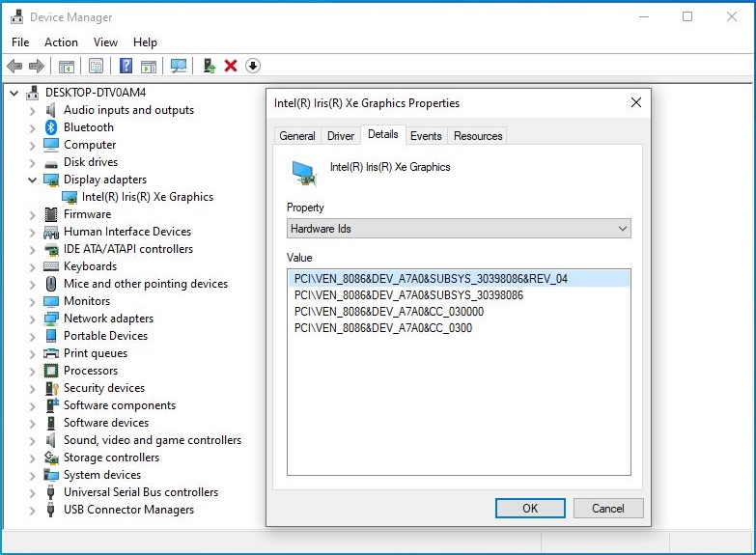This screenshot has width=756, height=555.
Task: Select Software devices in the tree
Action: [x=106, y=423]
